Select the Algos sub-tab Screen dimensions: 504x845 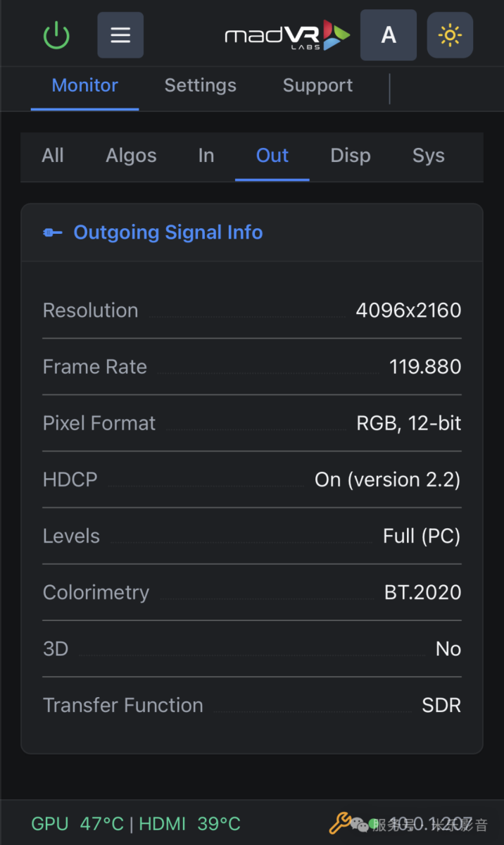(131, 156)
